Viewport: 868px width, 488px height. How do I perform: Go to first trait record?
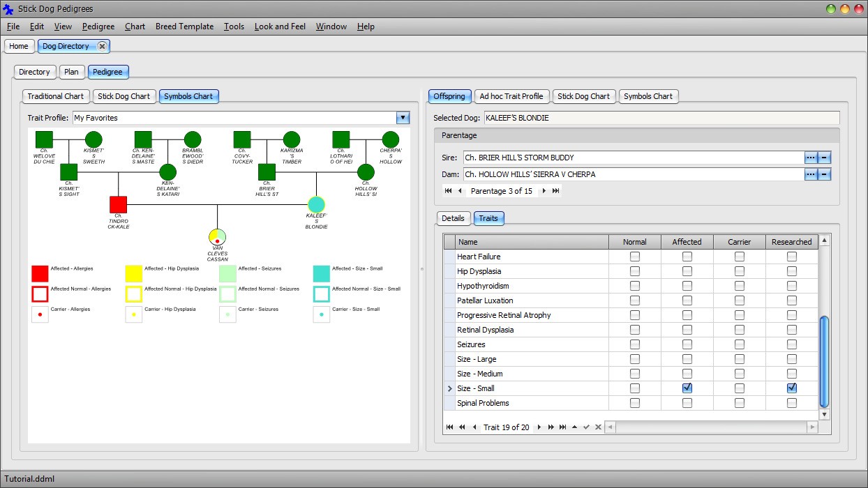(x=449, y=427)
